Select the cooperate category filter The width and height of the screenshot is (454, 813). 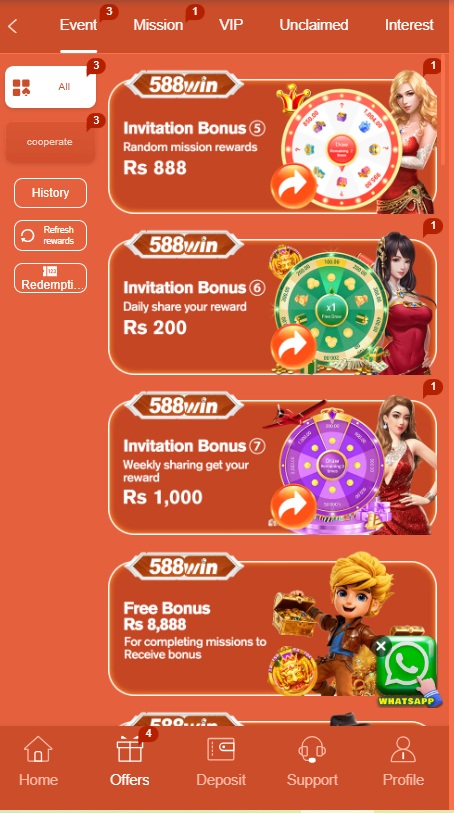pyautogui.click(x=50, y=142)
